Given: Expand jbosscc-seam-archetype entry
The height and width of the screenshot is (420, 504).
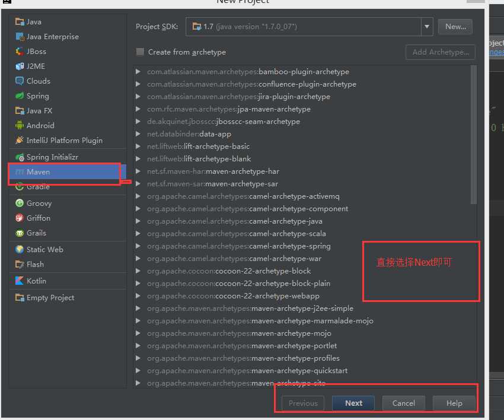Looking at the screenshot, I should point(138,121).
